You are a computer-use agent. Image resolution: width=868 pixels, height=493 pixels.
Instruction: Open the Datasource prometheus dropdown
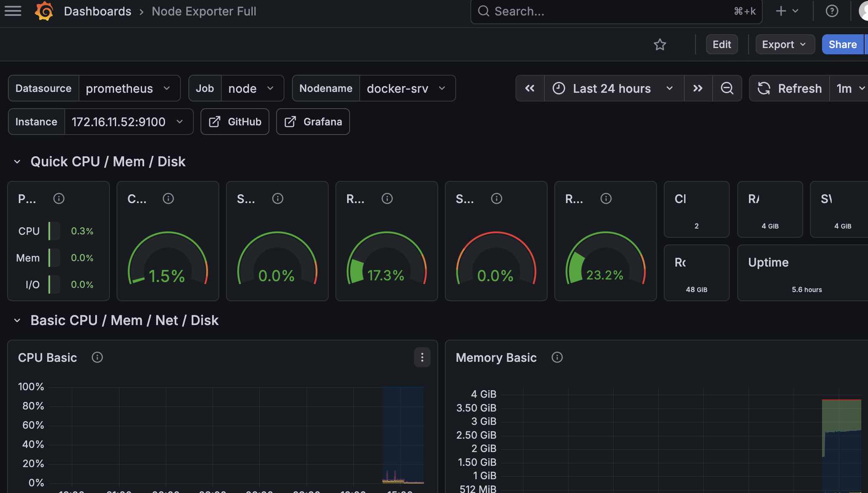tap(129, 88)
